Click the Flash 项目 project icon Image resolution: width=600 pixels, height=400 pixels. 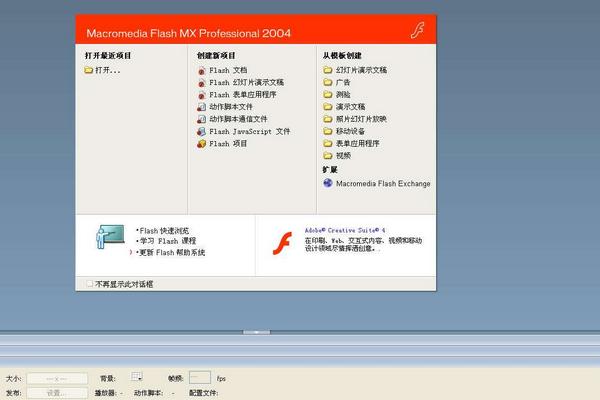click(202, 144)
